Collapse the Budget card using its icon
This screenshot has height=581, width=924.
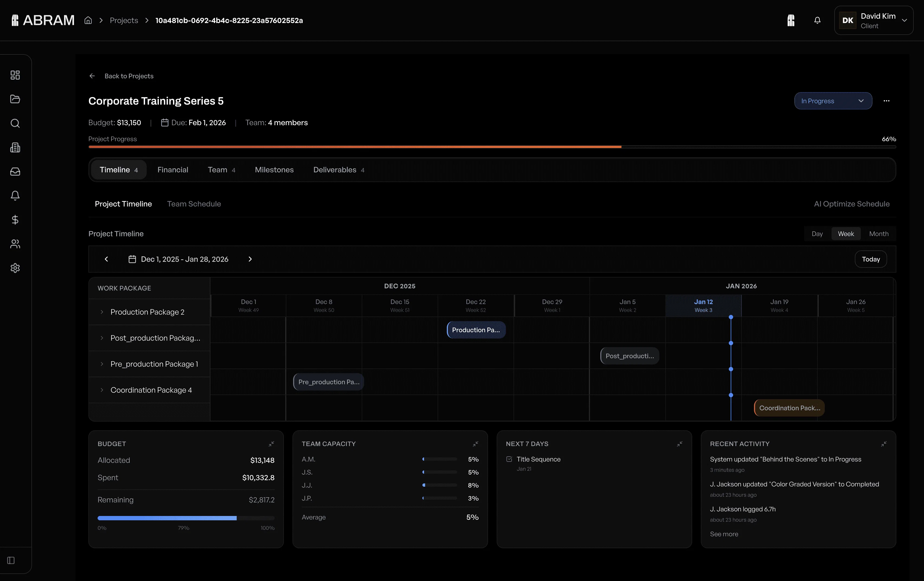pos(271,444)
